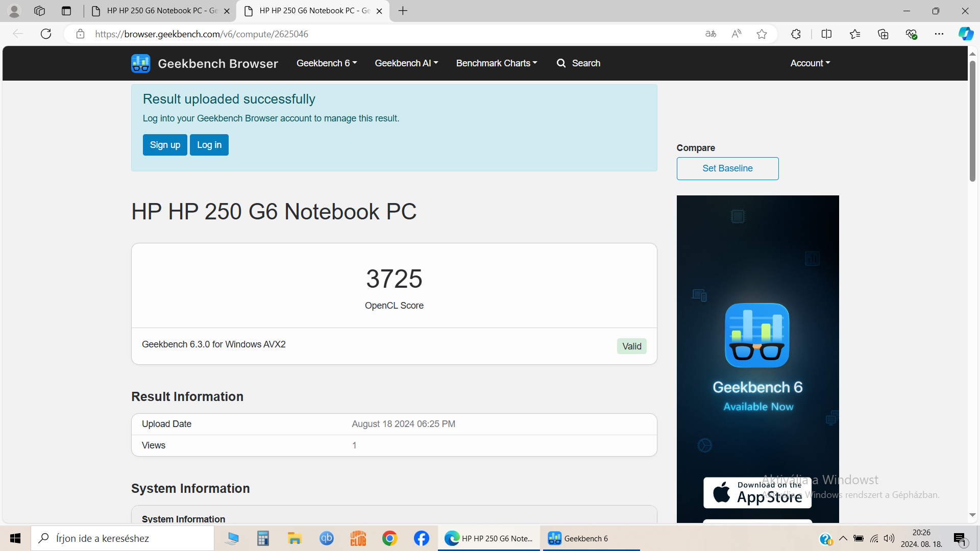Open the Favorites list icon
The width and height of the screenshot is (980, 551).
[x=855, y=34]
